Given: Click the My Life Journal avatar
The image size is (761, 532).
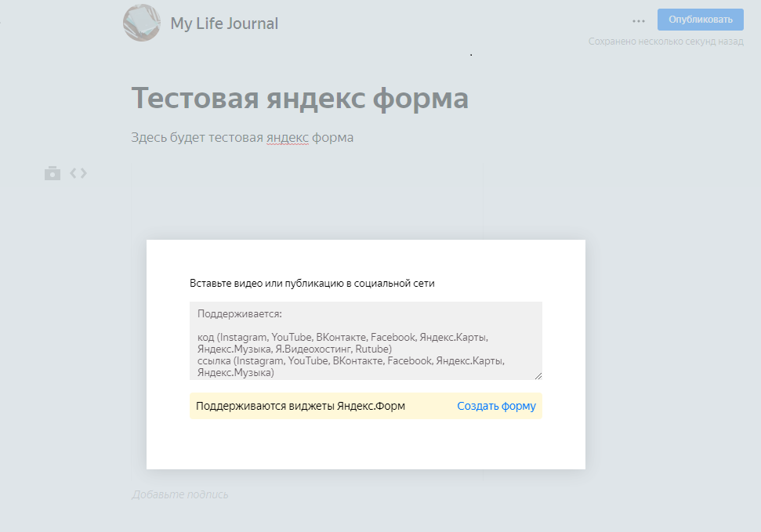Looking at the screenshot, I should [142, 23].
